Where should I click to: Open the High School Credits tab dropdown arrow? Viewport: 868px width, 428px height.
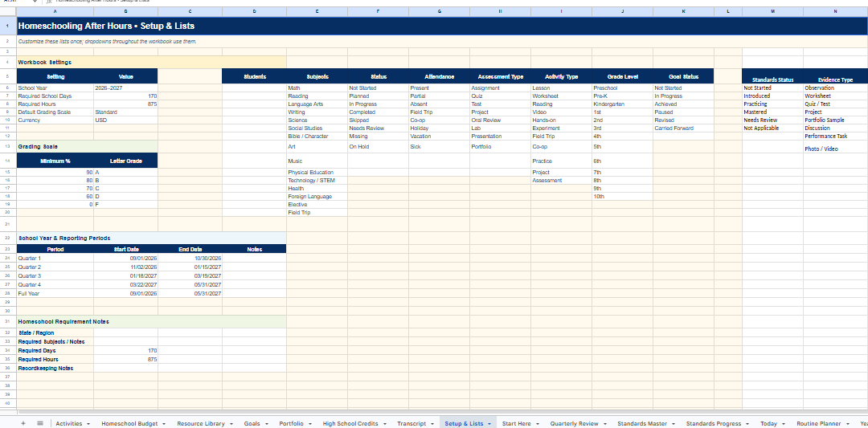tap(383, 424)
